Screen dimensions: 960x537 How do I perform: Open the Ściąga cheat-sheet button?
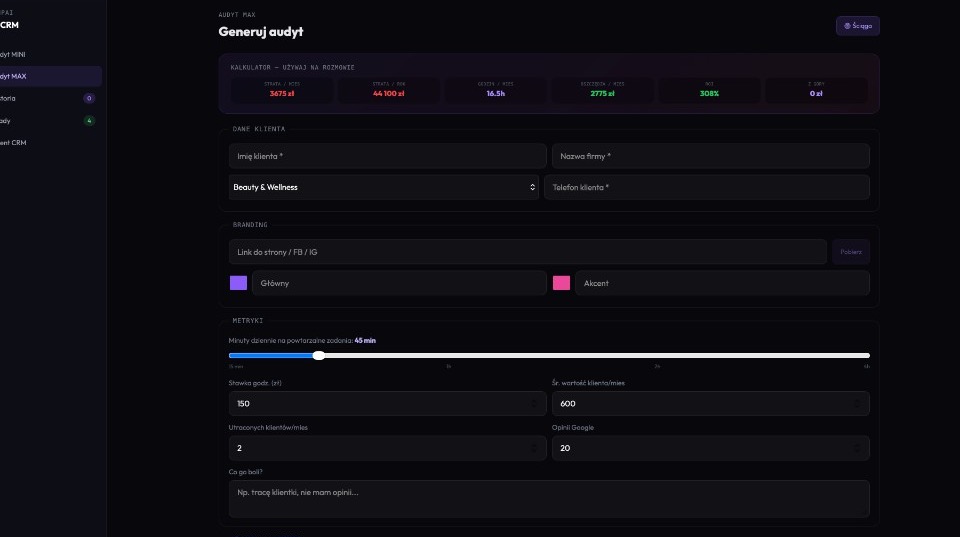point(857,26)
